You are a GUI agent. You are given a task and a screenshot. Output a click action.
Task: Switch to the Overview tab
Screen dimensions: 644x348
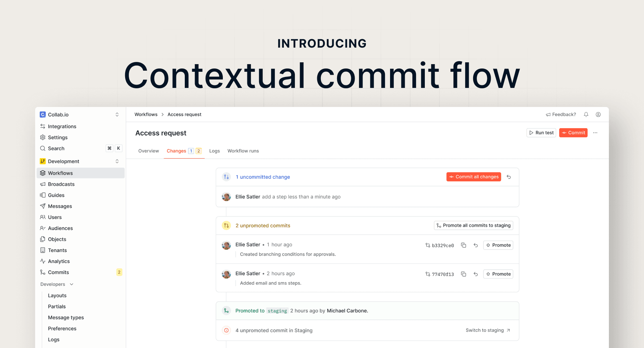149,151
